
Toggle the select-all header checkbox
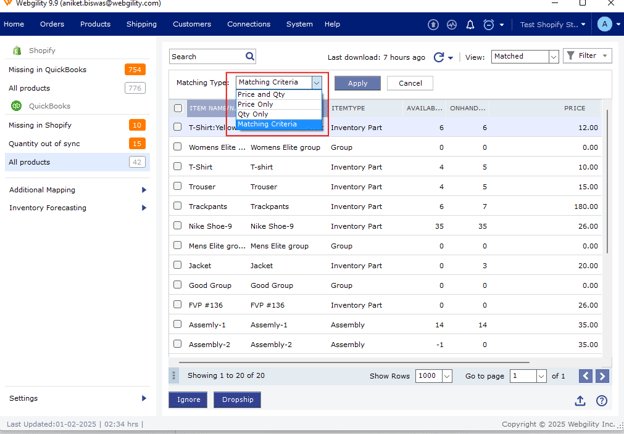[x=178, y=108]
